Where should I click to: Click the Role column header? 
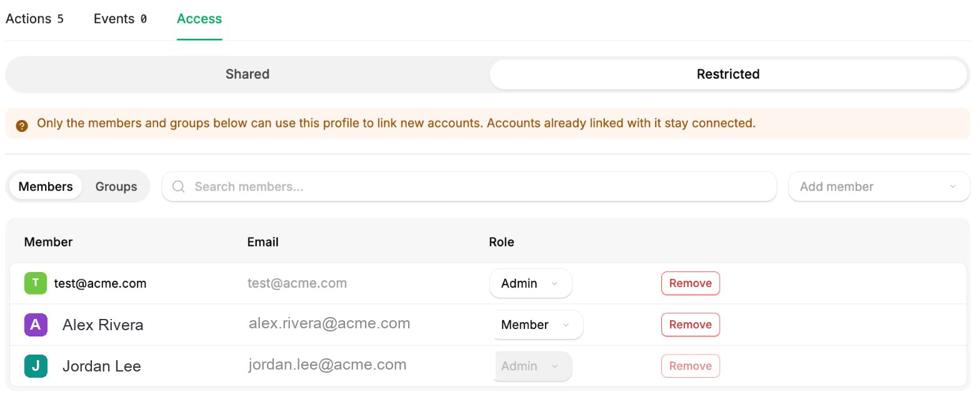[x=502, y=242]
